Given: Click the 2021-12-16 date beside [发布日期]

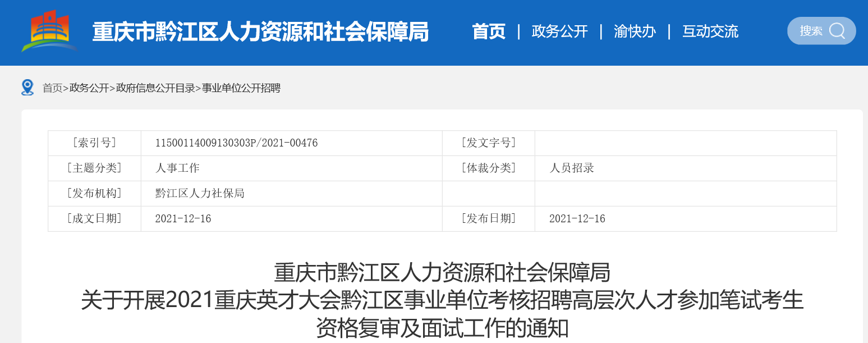Looking at the screenshot, I should point(577,219).
